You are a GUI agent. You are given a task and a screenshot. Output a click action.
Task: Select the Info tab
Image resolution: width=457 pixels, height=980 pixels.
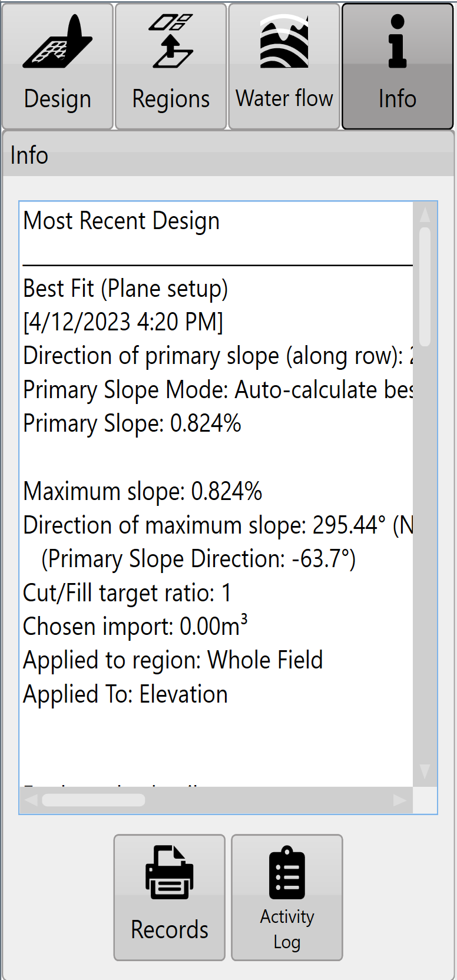click(x=398, y=66)
